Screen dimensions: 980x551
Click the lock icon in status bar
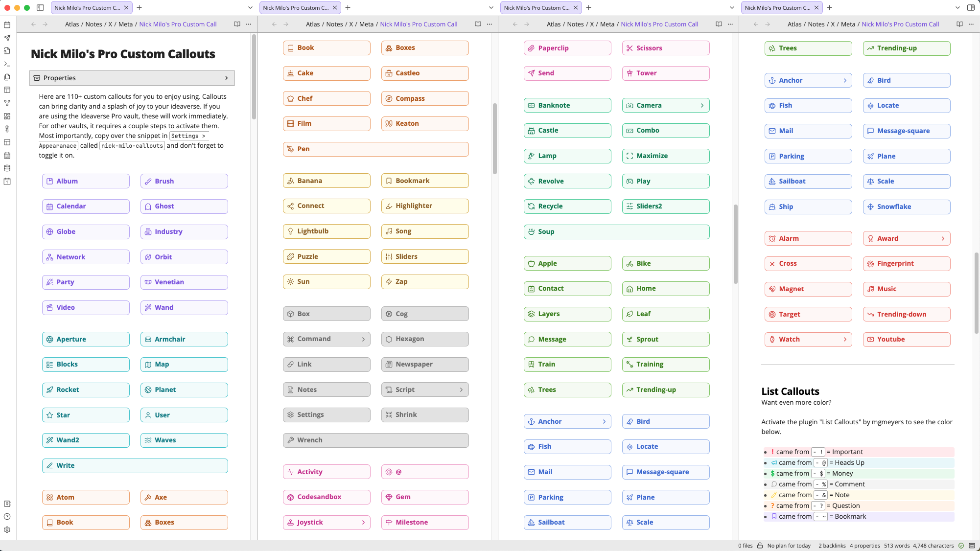[760, 546]
